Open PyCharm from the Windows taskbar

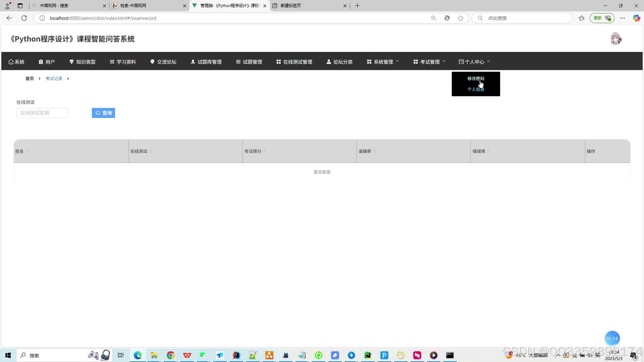(368, 355)
